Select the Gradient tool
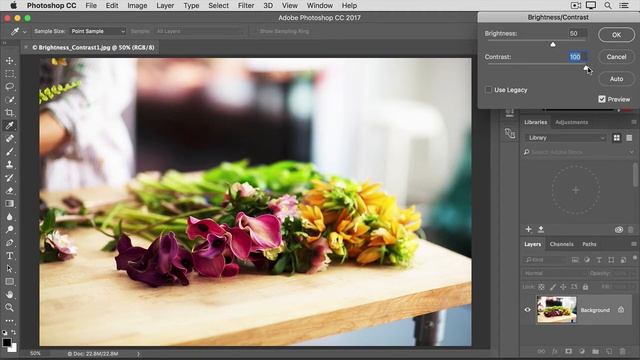Image resolution: width=640 pixels, height=360 pixels. coord(9,203)
